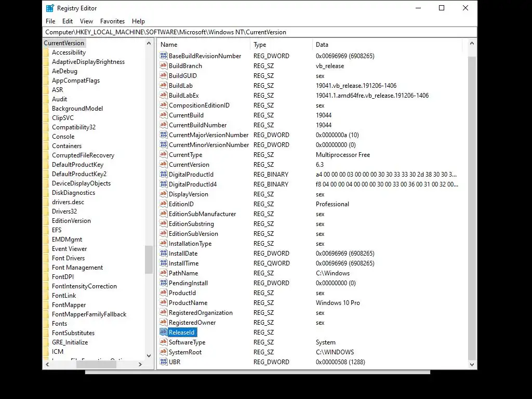Click the SystemRoot string icon
Screen dimensions: 532x399
(164, 352)
